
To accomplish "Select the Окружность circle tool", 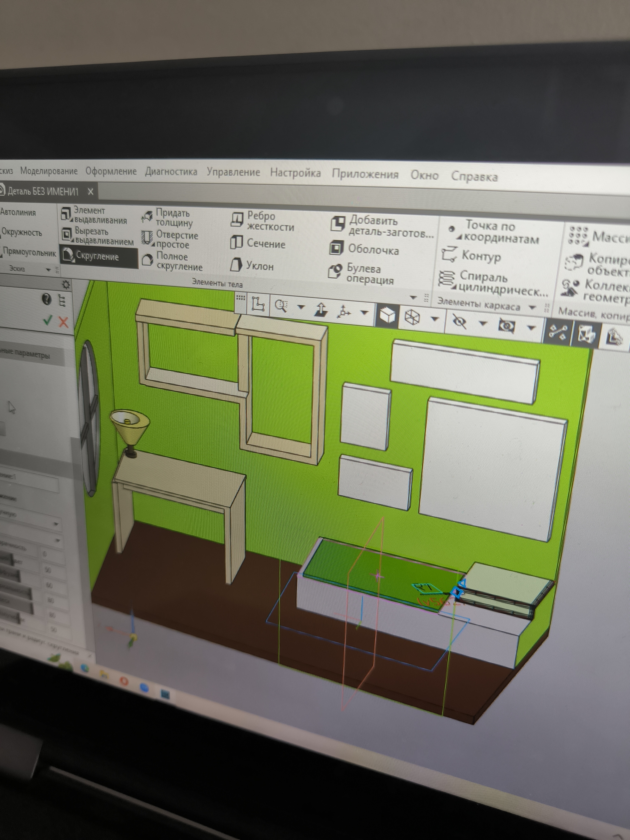I will [x=21, y=232].
